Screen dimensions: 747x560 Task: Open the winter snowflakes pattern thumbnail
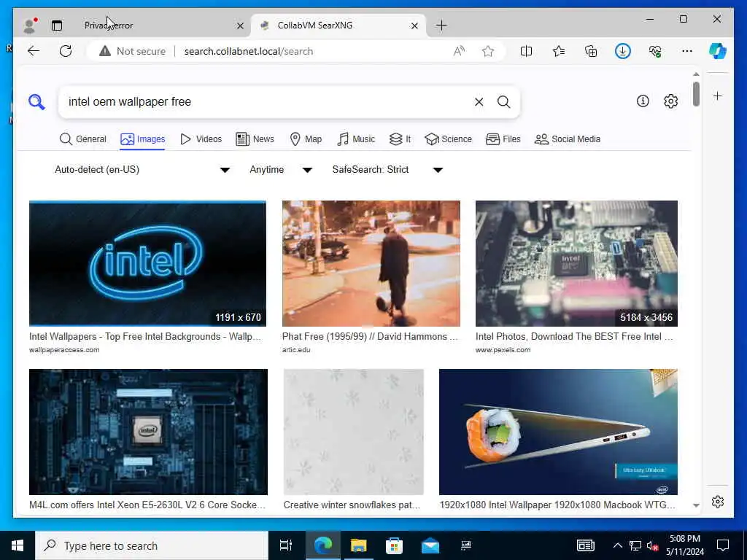(x=354, y=432)
